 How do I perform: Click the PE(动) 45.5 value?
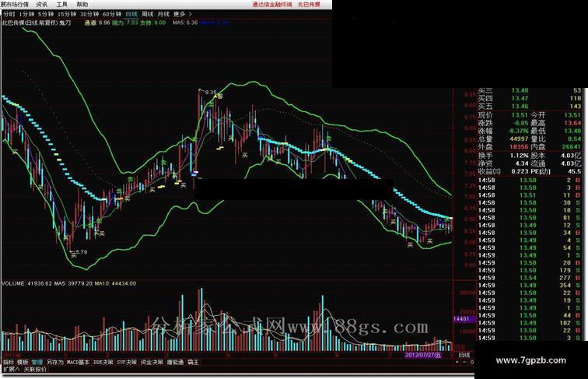click(575, 171)
